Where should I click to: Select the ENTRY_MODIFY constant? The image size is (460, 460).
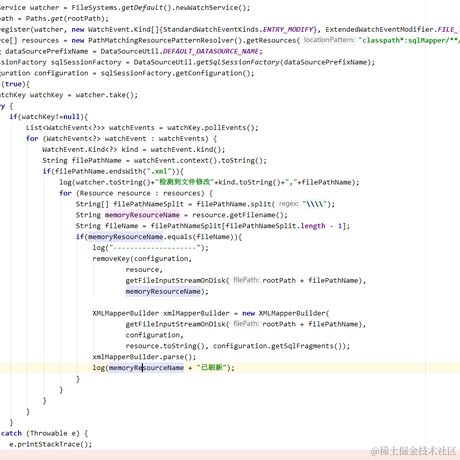pos(288,29)
